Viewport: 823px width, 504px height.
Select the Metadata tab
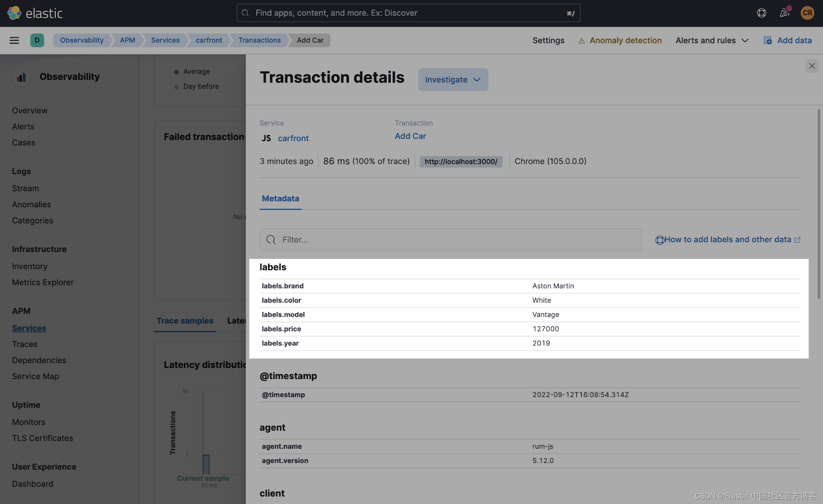(x=280, y=198)
